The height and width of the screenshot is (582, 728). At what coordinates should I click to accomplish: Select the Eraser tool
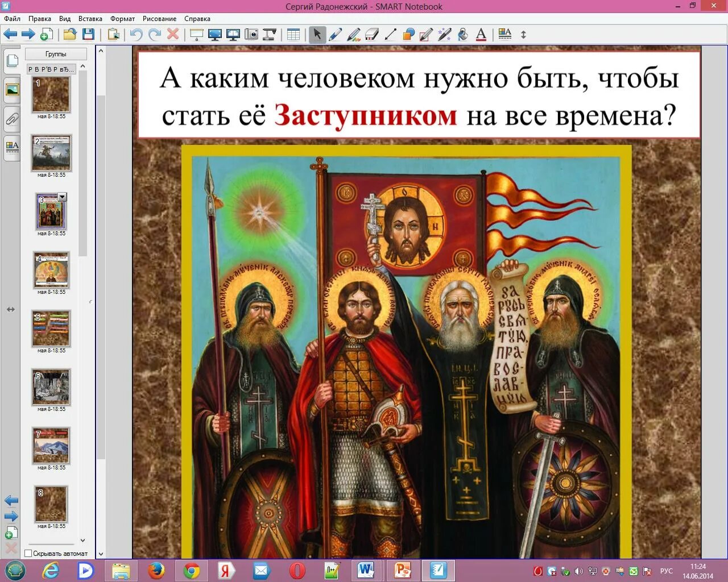[372, 35]
